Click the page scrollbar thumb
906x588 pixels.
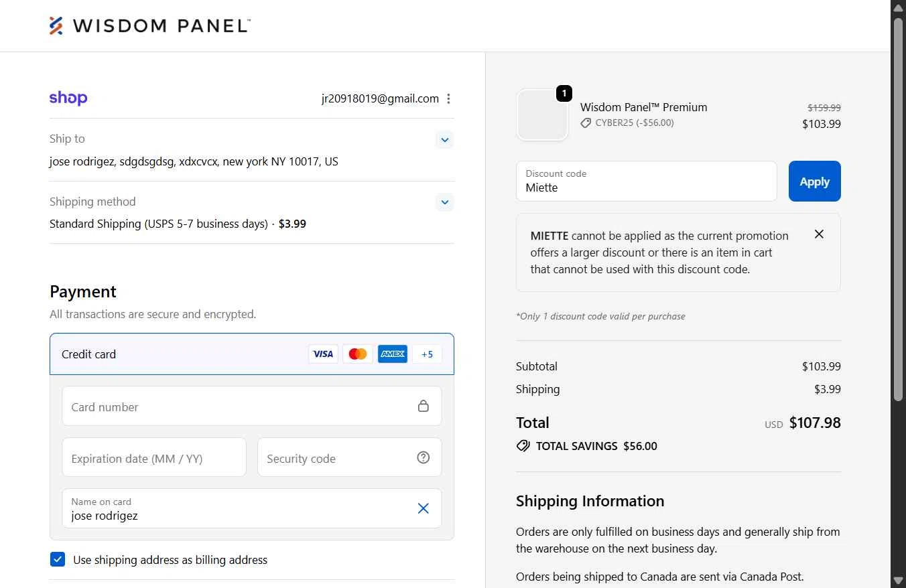pos(899,209)
